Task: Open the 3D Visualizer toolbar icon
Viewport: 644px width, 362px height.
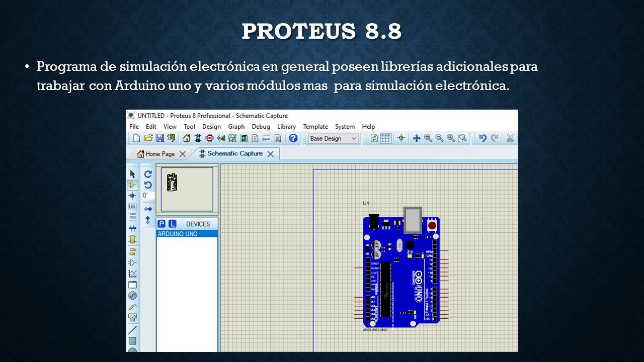Action: click(x=220, y=138)
